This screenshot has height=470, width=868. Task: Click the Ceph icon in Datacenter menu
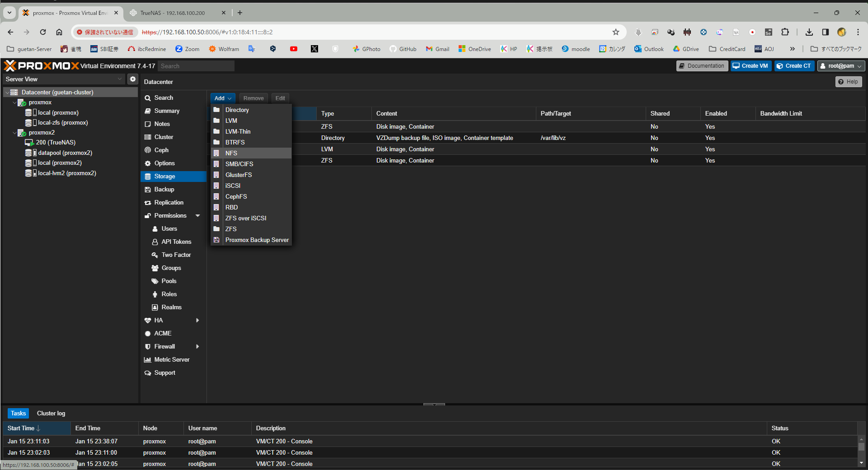(148, 150)
